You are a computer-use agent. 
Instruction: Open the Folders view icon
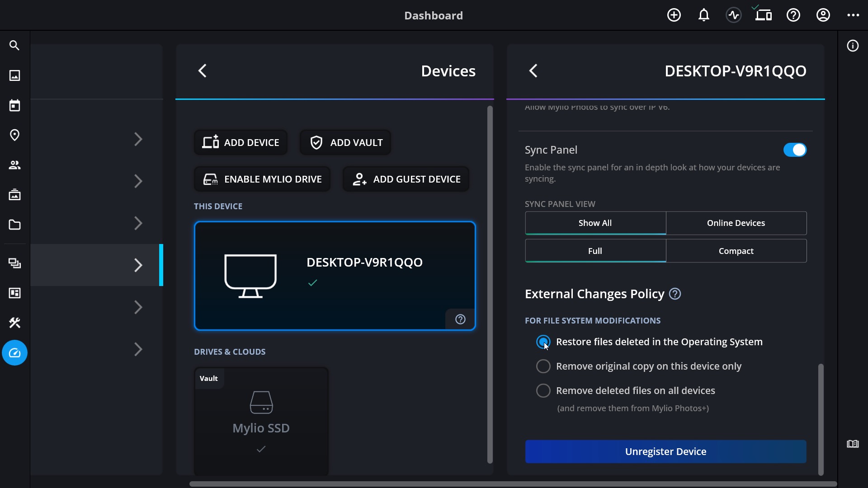click(x=14, y=225)
